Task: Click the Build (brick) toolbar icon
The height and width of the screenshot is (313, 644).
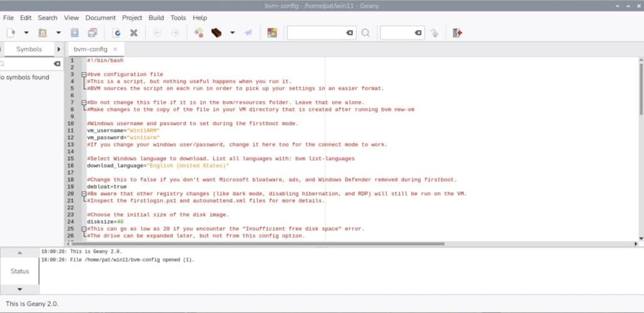Action: point(217,33)
